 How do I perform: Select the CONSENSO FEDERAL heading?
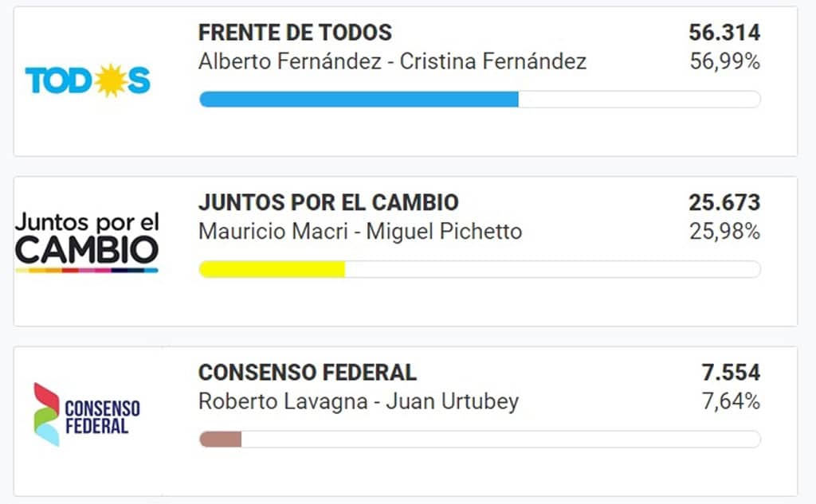pyautogui.click(x=308, y=373)
